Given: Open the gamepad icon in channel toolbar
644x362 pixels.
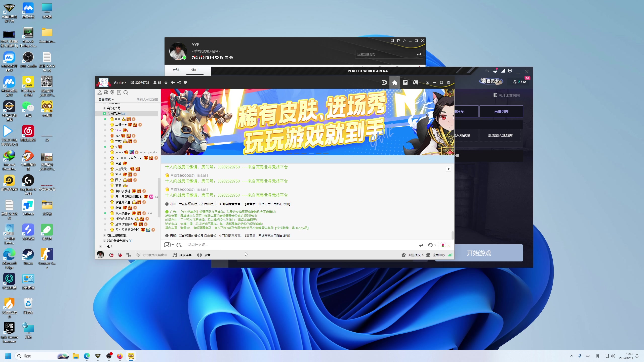Looking at the screenshot, I should [416, 82].
